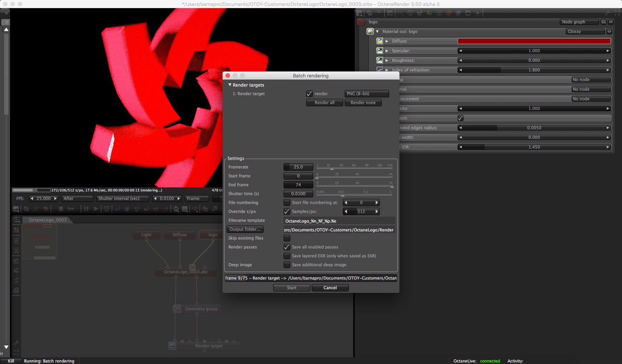The width and height of the screenshot is (622, 364).
Task: Expand the Specular parameter
Action: [387, 51]
